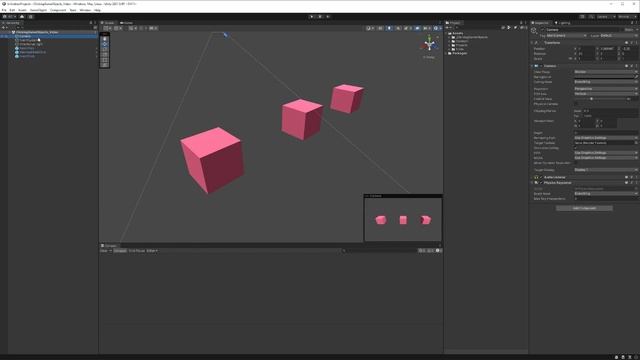
Task: Select the Move tool in Scene overlay
Action: 105,44
